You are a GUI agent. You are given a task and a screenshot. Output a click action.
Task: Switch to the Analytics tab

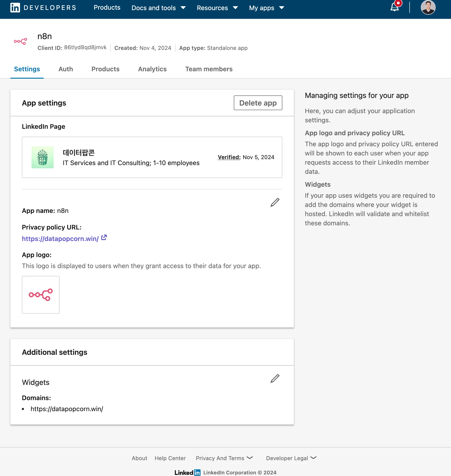[x=152, y=69]
